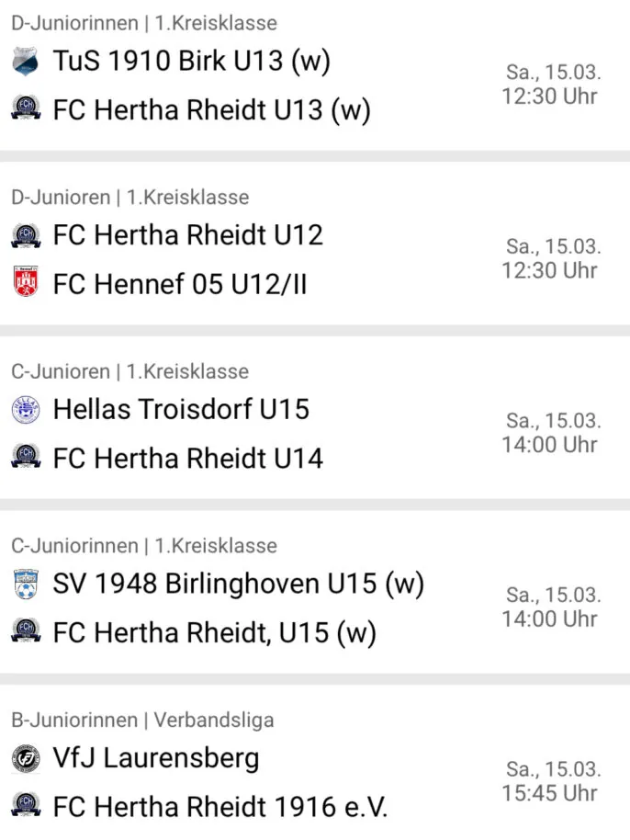The image size is (630, 840).
Task: Click the VfJ Laurensberg club crest
Action: (26, 758)
